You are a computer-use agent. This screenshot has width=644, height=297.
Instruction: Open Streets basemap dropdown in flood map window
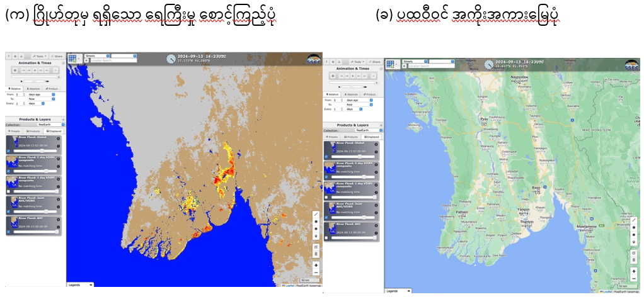(x=97, y=55)
